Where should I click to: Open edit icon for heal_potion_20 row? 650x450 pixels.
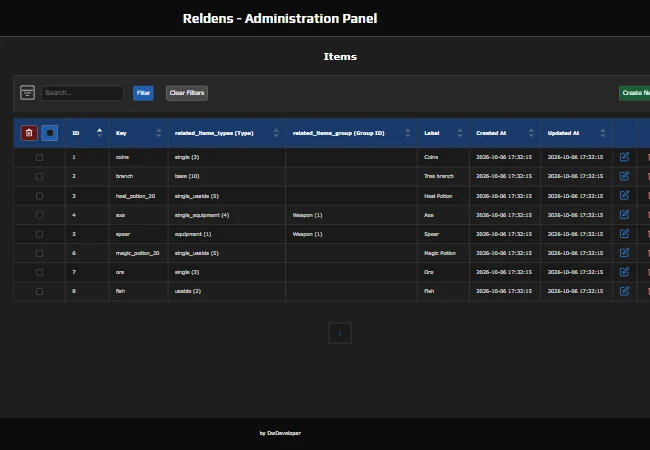pyautogui.click(x=624, y=196)
